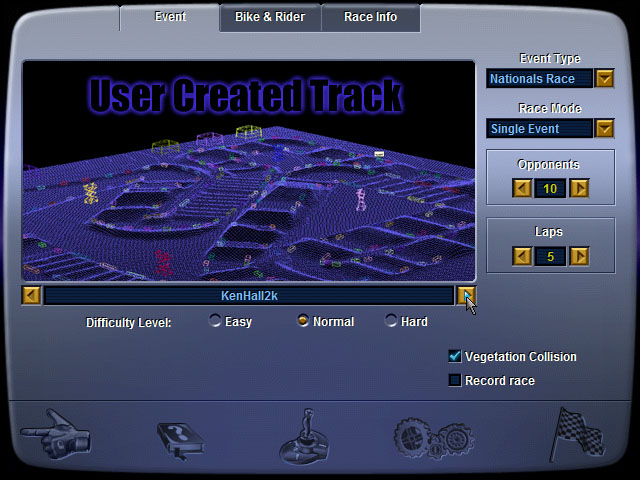Click the Opponents value 10
The height and width of the screenshot is (480, 640).
(550, 189)
